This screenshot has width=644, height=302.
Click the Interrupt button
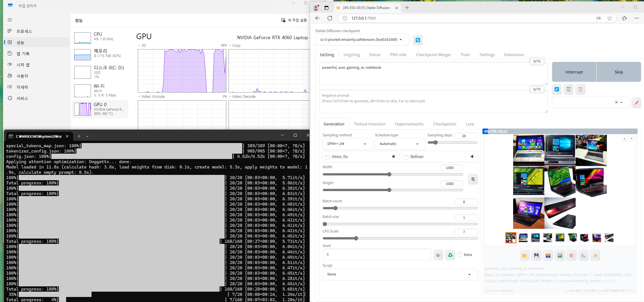574,72
